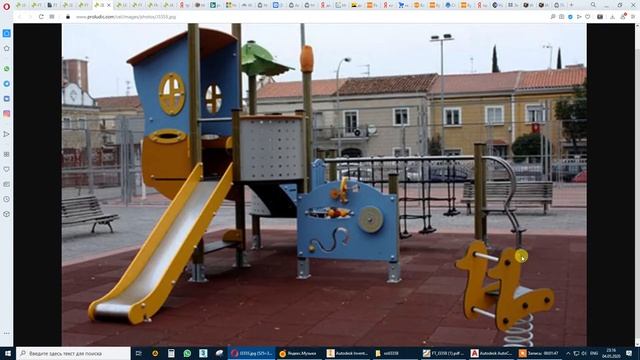Show hidden system tray icons

(568, 353)
